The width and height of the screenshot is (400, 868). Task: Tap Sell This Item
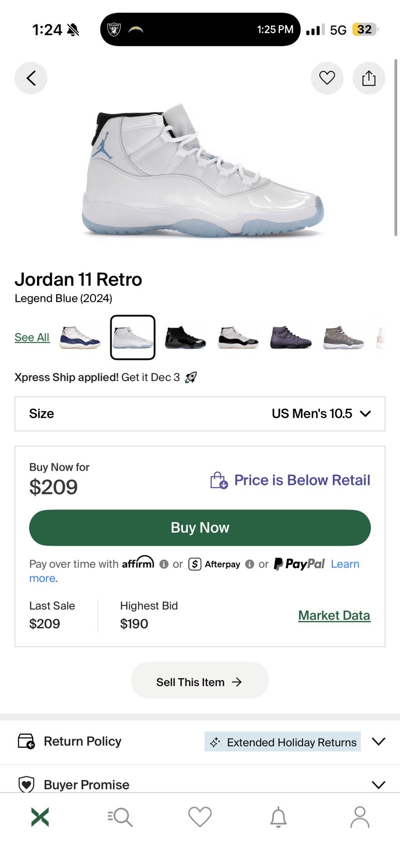pos(200,681)
